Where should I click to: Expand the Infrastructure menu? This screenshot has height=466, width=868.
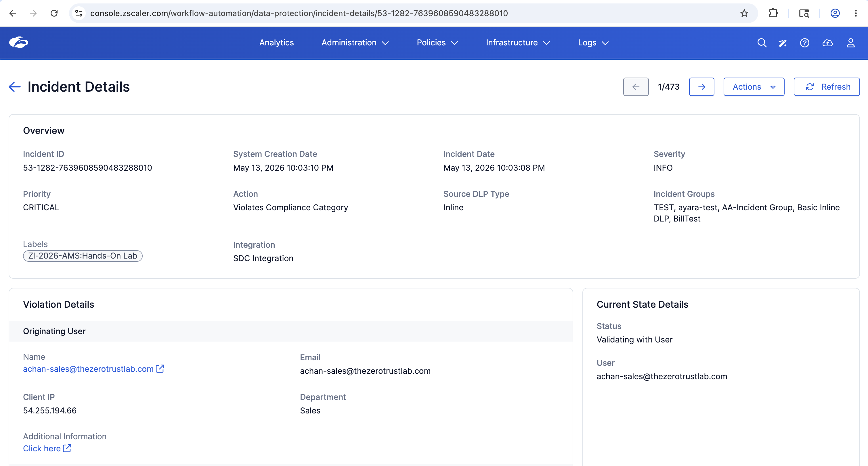518,43
